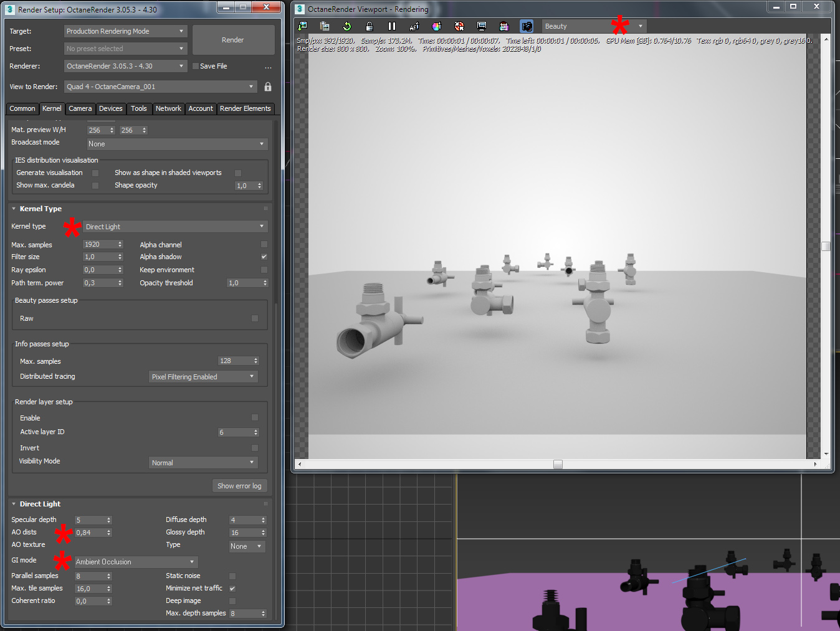
Task: Toggle the Alpha shadow checkbox
Action: point(264,257)
